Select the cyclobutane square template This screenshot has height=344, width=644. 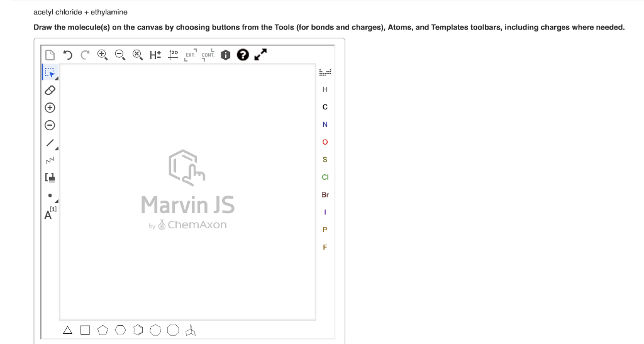[x=85, y=330]
